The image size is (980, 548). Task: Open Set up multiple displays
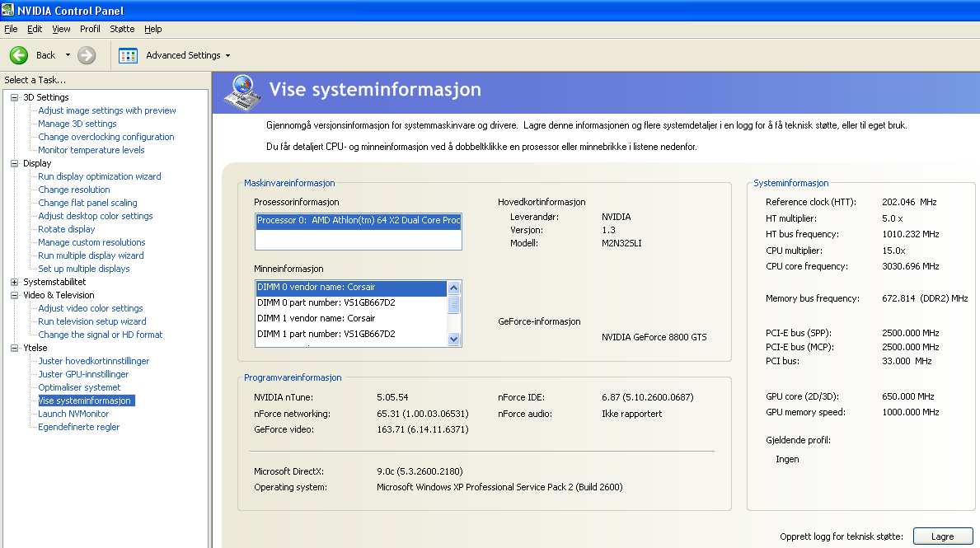[84, 268]
